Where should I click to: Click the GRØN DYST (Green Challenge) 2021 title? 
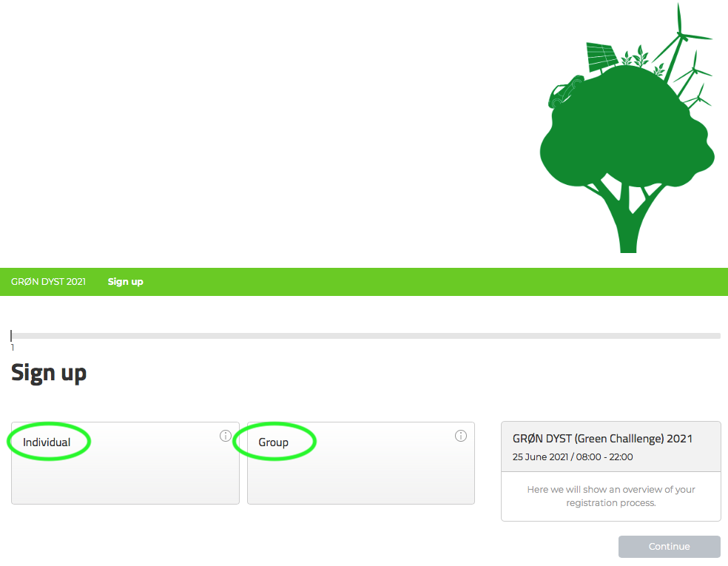click(602, 439)
